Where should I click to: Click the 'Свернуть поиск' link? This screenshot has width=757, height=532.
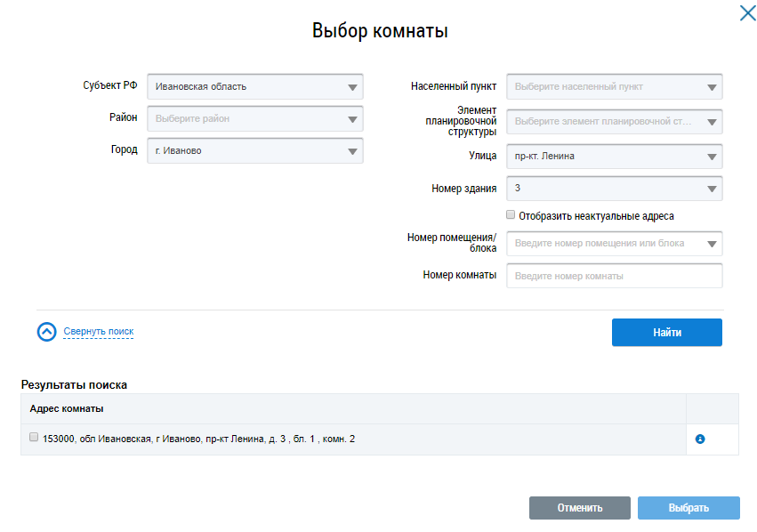98,332
